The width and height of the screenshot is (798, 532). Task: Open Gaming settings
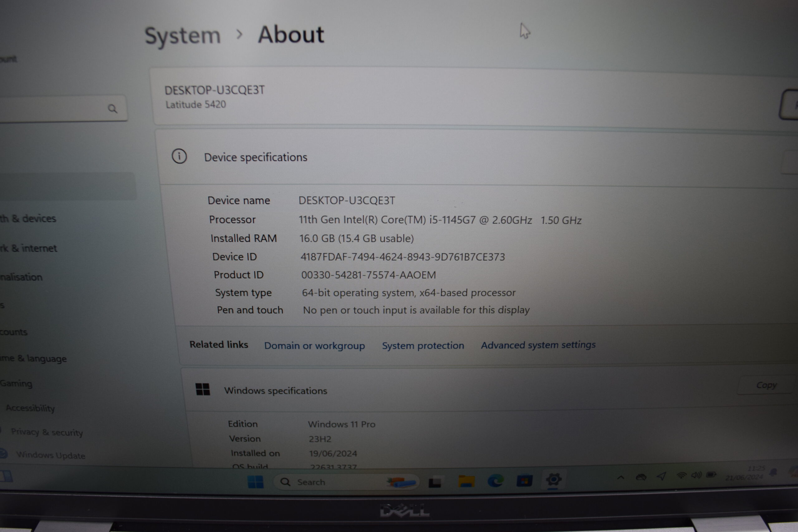(x=16, y=383)
